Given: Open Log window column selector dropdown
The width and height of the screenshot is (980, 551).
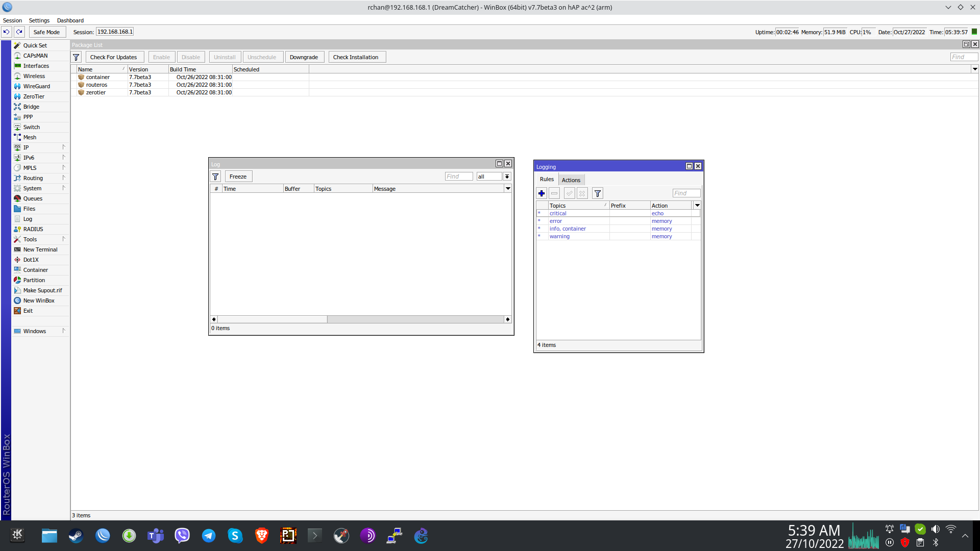Looking at the screenshot, I should point(508,189).
